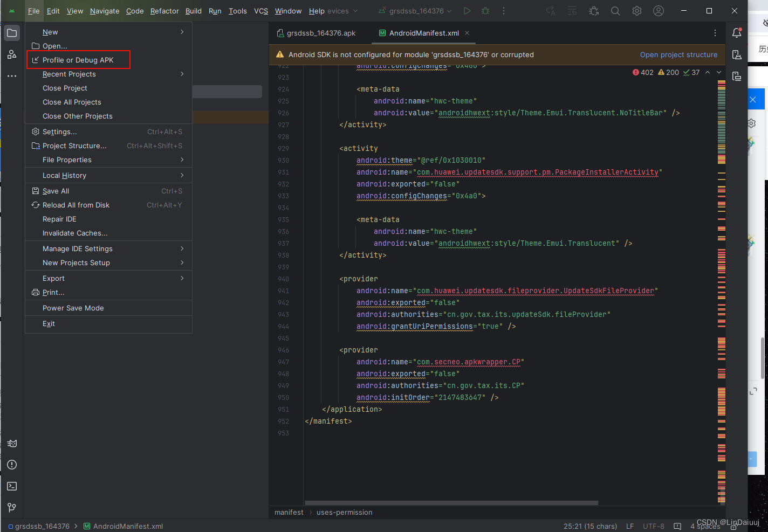The image size is (768, 532).
Task: Open Problems tool window icon
Action: tap(12, 465)
